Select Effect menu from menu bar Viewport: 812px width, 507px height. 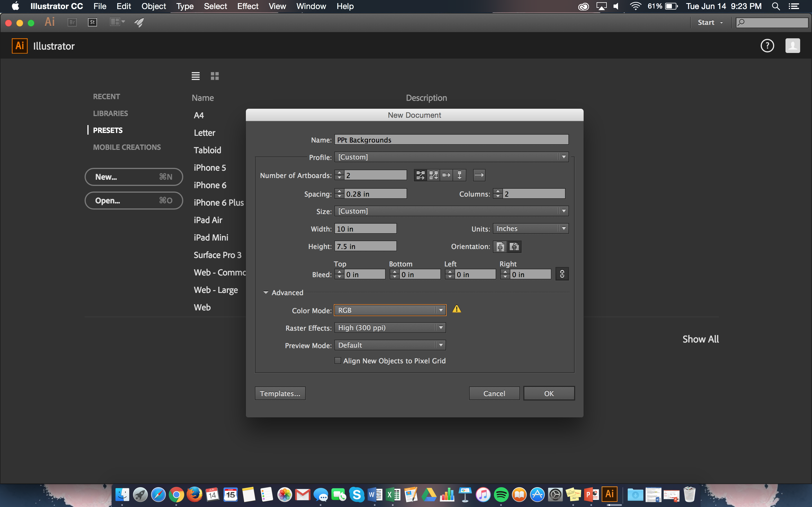247,6
